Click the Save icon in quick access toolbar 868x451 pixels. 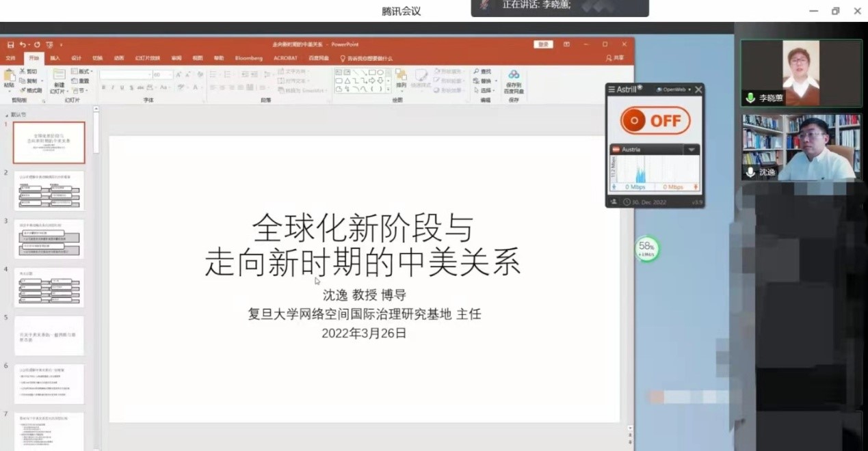click(10, 44)
